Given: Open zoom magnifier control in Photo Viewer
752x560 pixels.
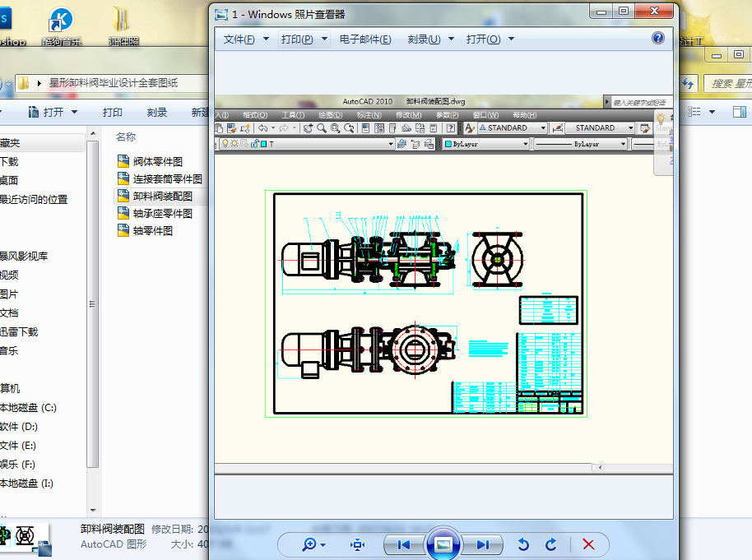Looking at the screenshot, I should pos(309,544).
